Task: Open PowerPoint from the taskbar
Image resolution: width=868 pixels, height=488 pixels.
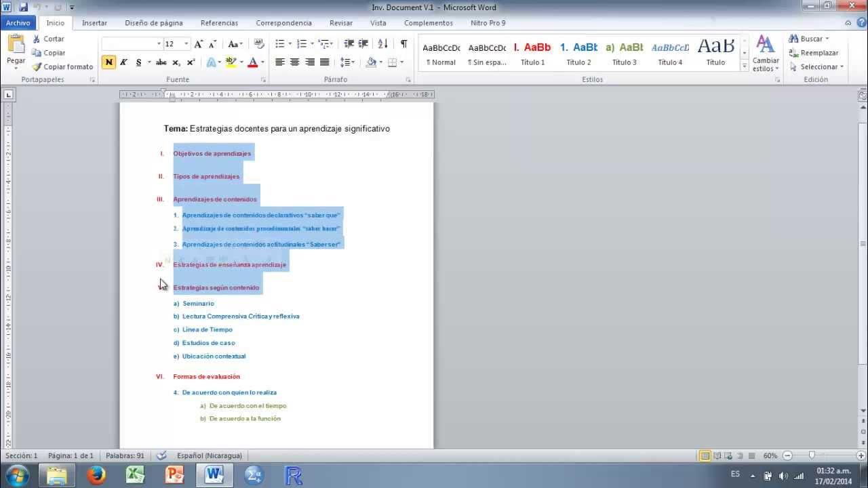Action: click(x=174, y=474)
